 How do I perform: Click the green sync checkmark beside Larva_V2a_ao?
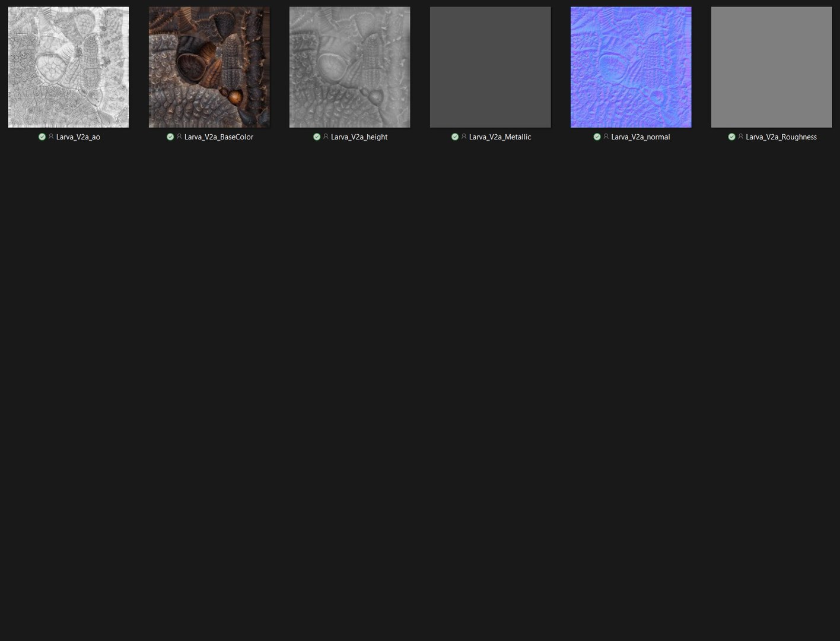(42, 137)
